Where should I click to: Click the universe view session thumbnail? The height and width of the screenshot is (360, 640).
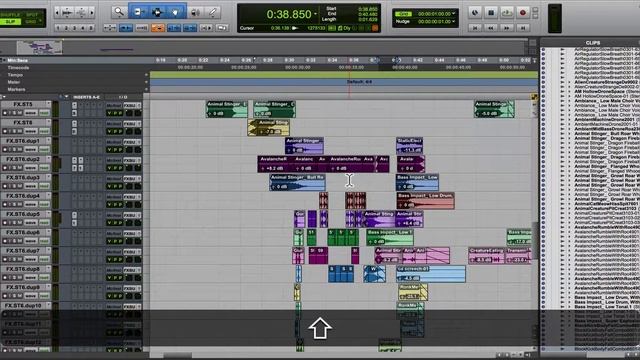(x=40, y=47)
